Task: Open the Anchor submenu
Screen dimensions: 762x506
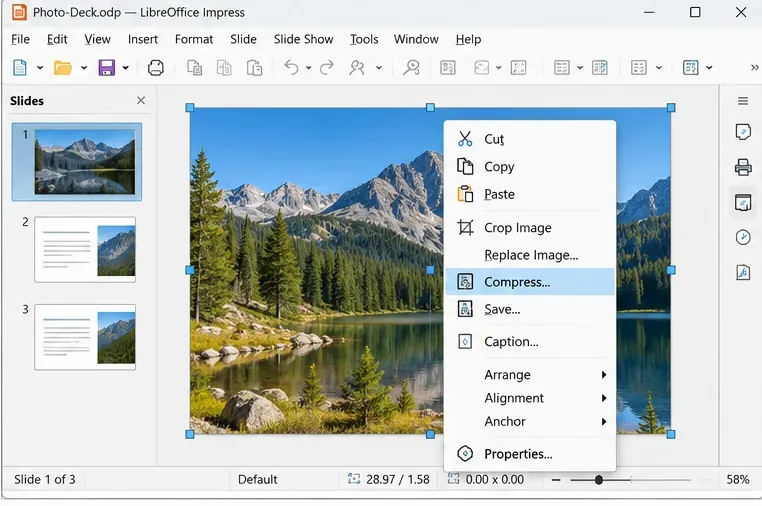Action: click(x=530, y=421)
